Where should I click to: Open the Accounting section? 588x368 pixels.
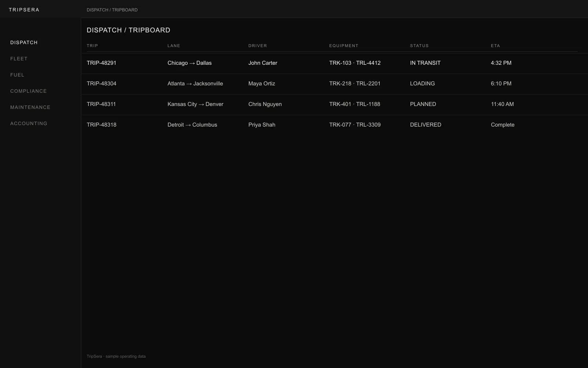(x=29, y=124)
